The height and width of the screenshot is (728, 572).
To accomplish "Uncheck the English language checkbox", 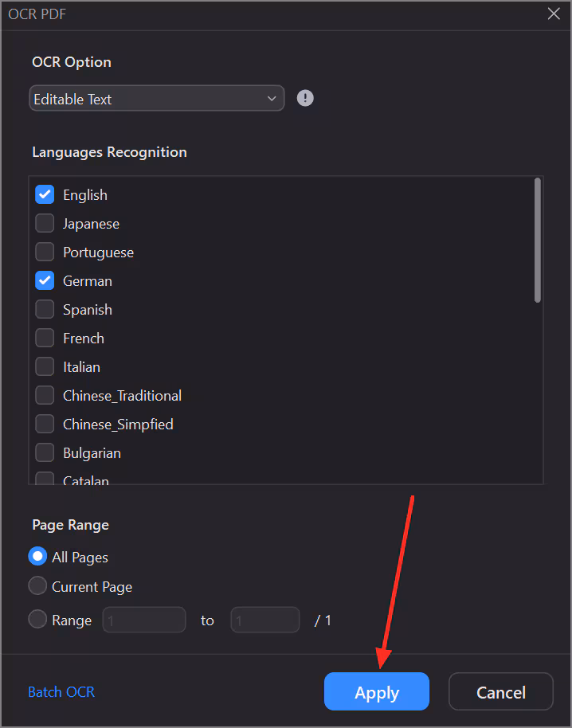I will click(45, 194).
